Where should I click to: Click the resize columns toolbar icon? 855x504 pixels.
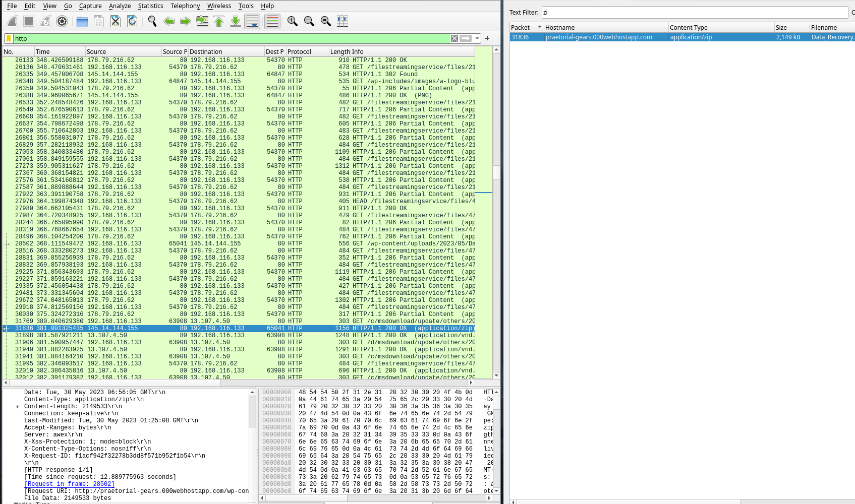coord(343,21)
